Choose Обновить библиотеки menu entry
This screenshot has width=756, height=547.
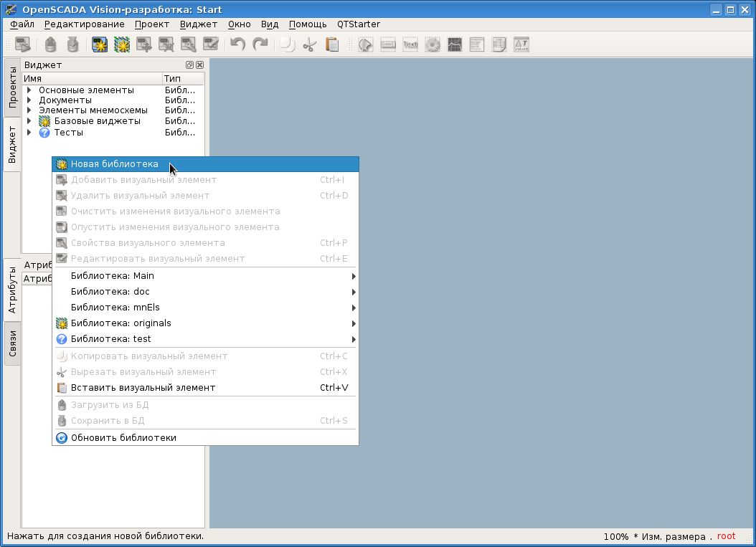(x=205, y=438)
